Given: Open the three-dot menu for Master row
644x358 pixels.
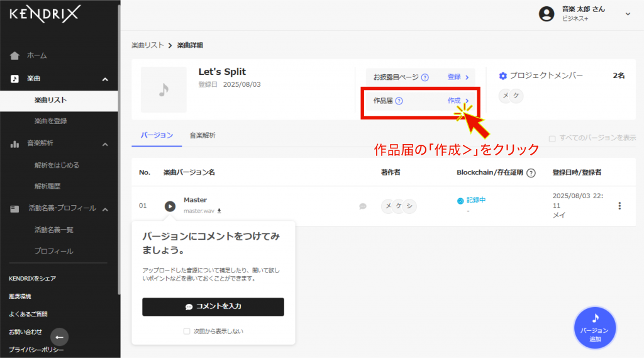Looking at the screenshot, I should tap(619, 206).
